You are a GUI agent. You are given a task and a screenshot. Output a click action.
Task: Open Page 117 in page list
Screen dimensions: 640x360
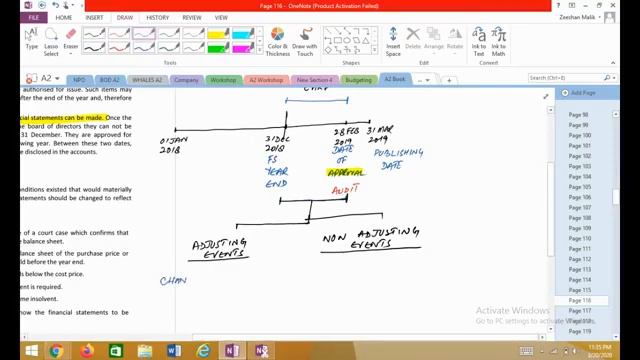[x=580, y=311]
